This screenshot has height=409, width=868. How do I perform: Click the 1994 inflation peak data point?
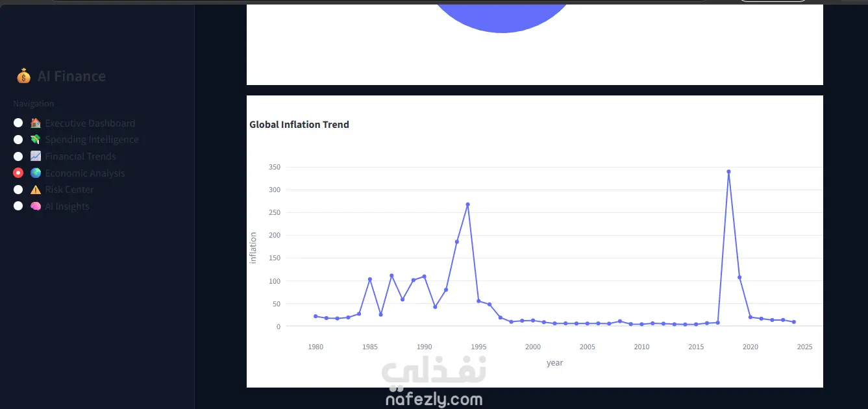tap(467, 204)
